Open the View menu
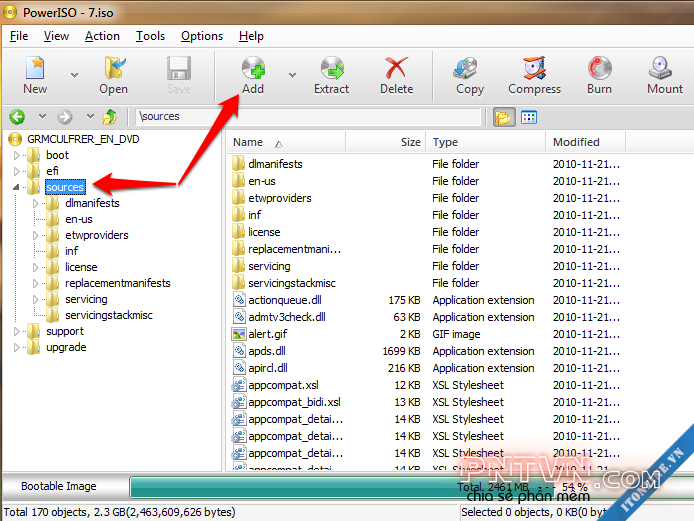Screen dimensions: 694x521 coord(56,36)
